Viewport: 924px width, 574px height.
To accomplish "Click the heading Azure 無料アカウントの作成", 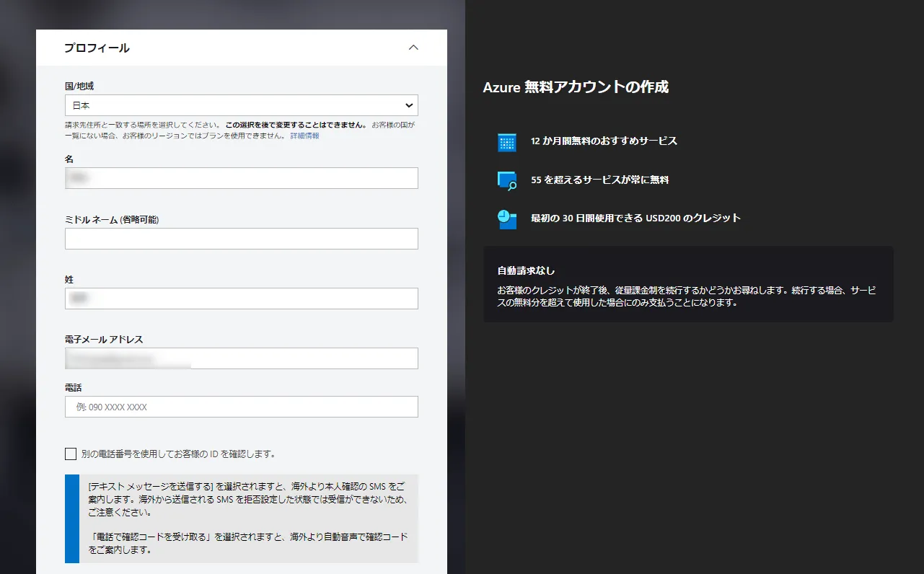I will 576,87.
